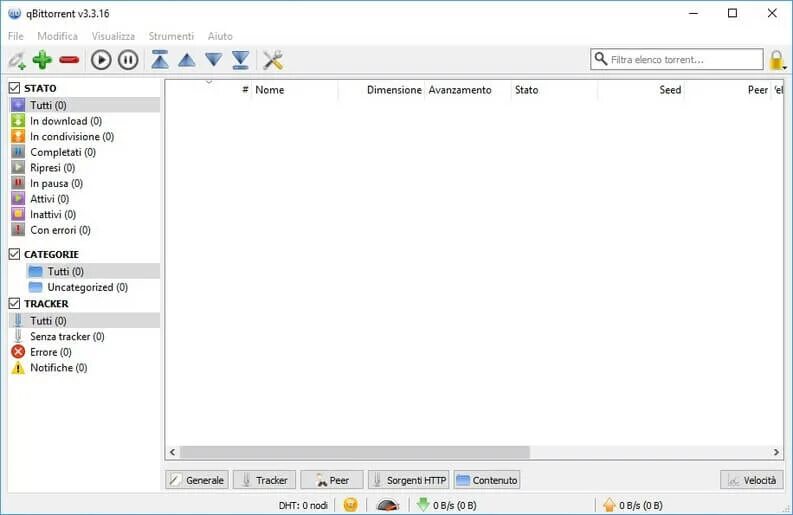Toggle the STATO checkbox
The width and height of the screenshot is (793, 515).
[x=14, y=88]
